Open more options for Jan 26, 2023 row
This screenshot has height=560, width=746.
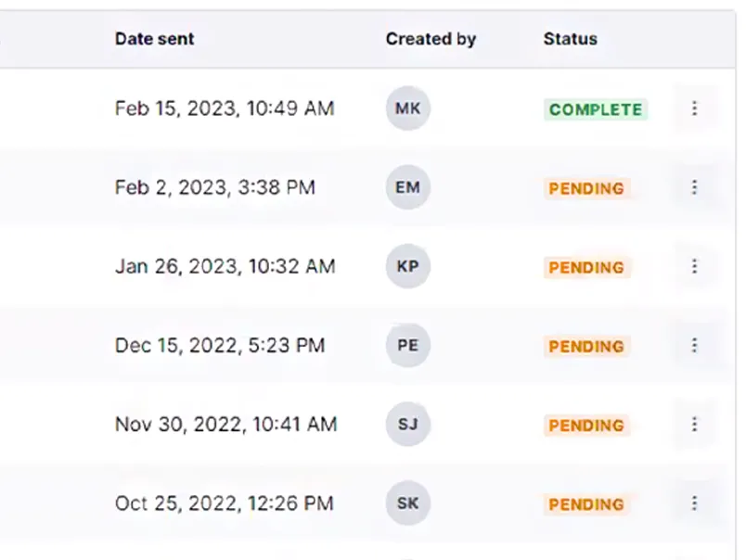pos(694,266)
